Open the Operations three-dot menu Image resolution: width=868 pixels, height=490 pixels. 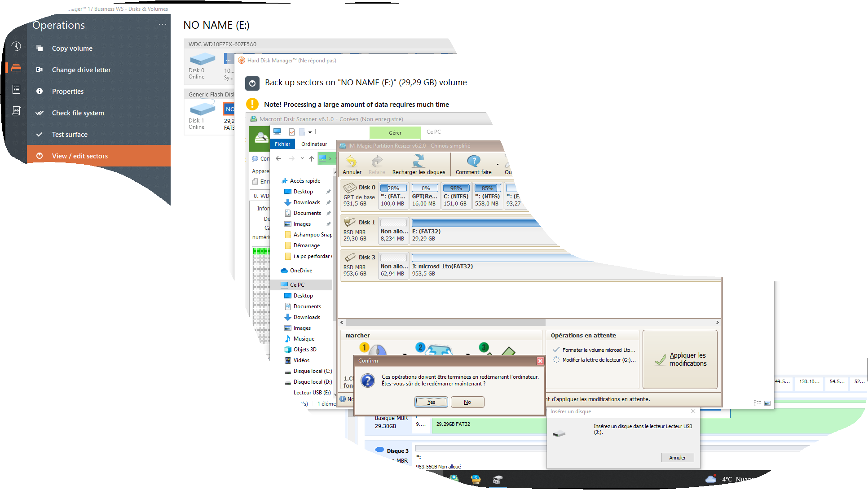pos(163,24)
